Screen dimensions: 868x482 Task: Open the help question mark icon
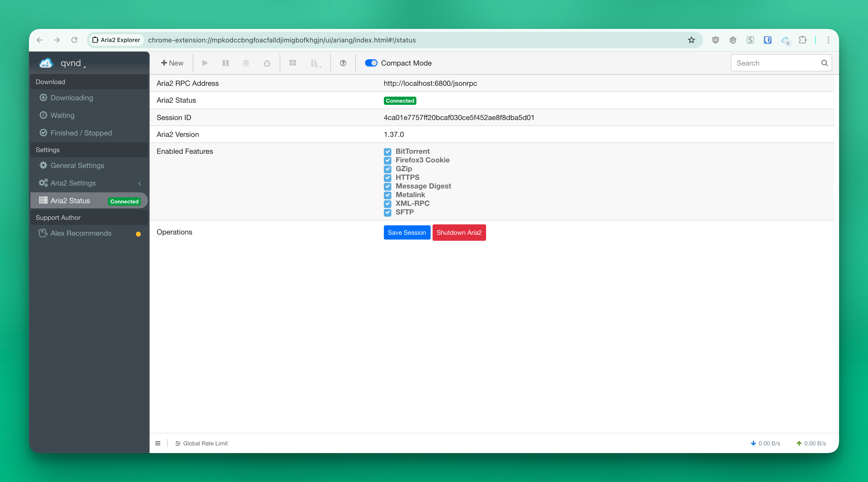[x=343, y=63]
